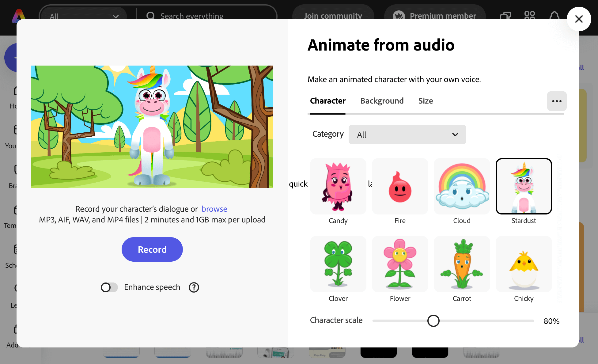Open the Category dropdown
The width and height of the screenshot is (598, 364).
click(407, 135)
